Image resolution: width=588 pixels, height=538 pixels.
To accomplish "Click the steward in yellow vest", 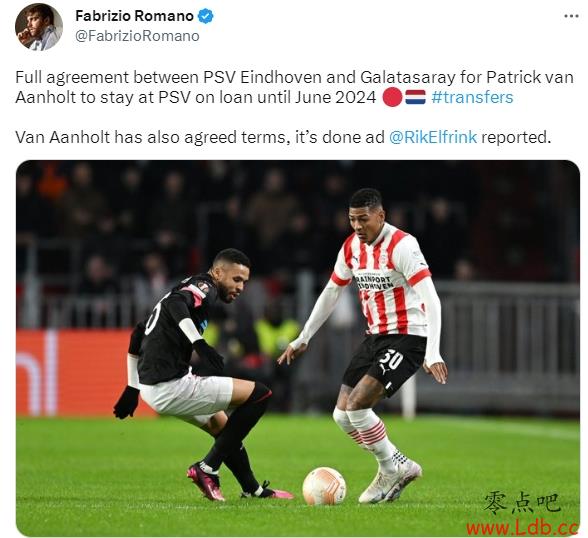I will pyautogui.click(x=277, y=334).
